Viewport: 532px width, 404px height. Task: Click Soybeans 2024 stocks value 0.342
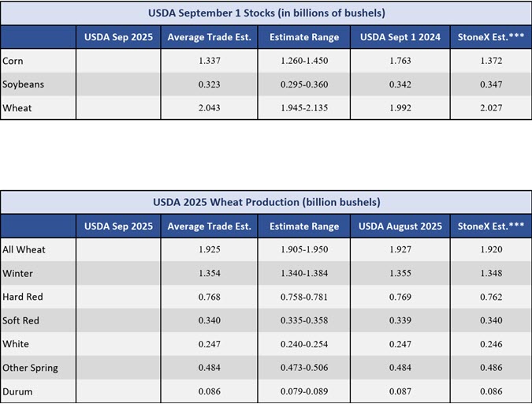click(x=400, y=84)
